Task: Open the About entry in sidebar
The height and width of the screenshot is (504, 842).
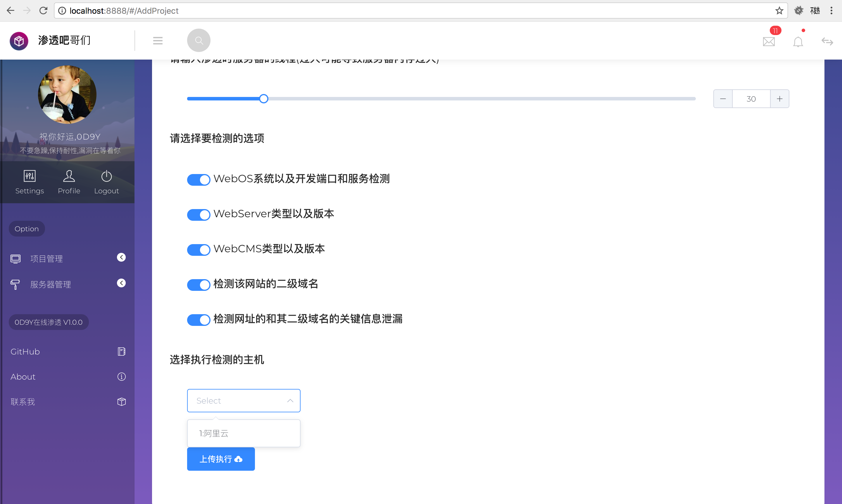Action: 23,377
